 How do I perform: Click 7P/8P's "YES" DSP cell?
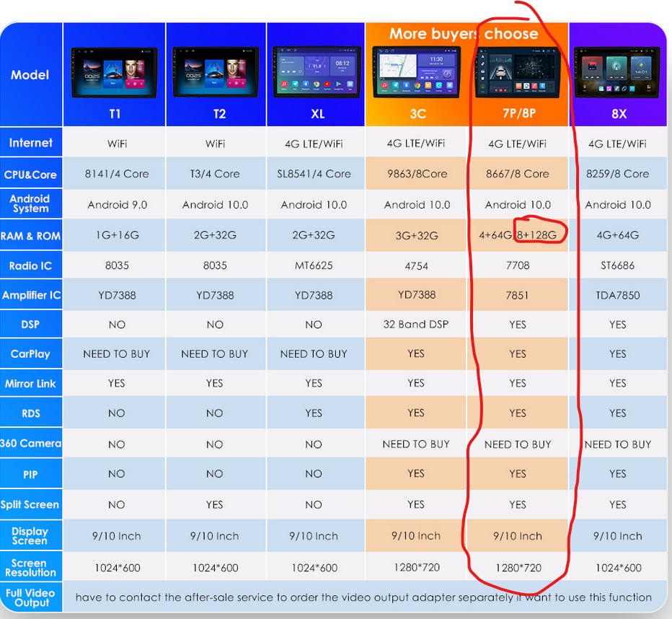[518, 325]
